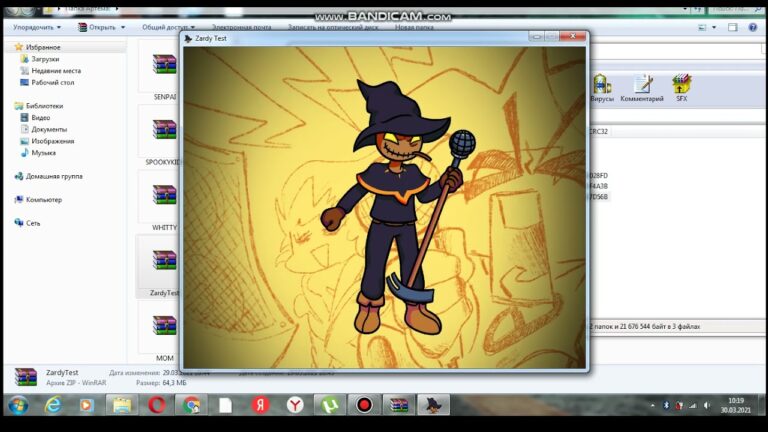This screenshot has height=432, width=768.
Task: Open Yandex red Я taskbar icon
Action: point(261,405)
